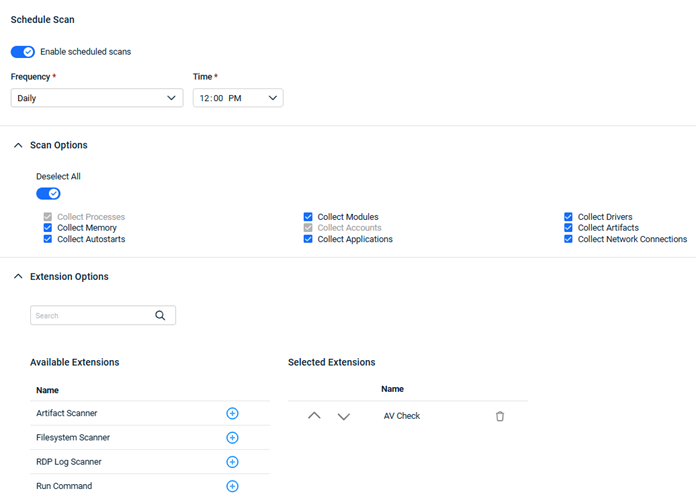Uncheck Collect Autostarts checkbox
Screen dimensions: 696x493
pos(47,239)
